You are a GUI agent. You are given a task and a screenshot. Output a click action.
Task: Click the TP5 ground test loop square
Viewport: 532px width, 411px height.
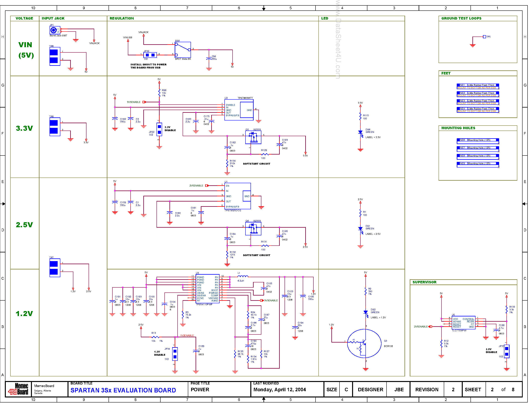click(x=484, y=37)
